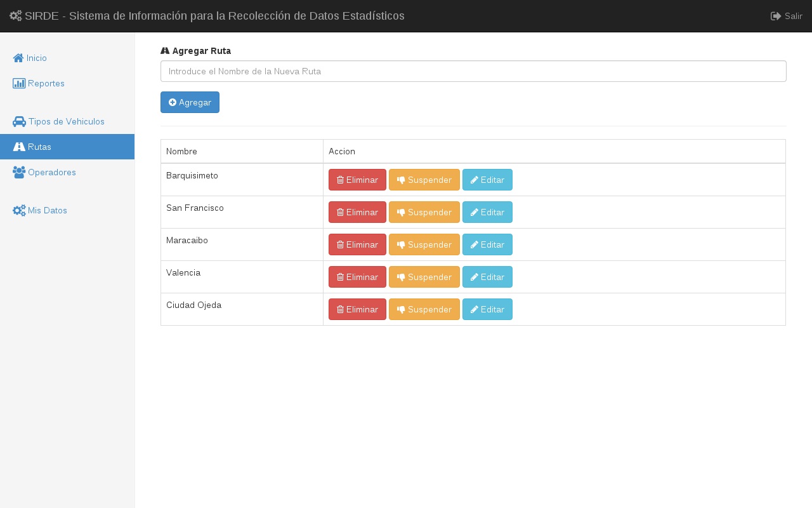Click the Salir logout link
This screenshot has width=812, height=508.
[787, 16]
